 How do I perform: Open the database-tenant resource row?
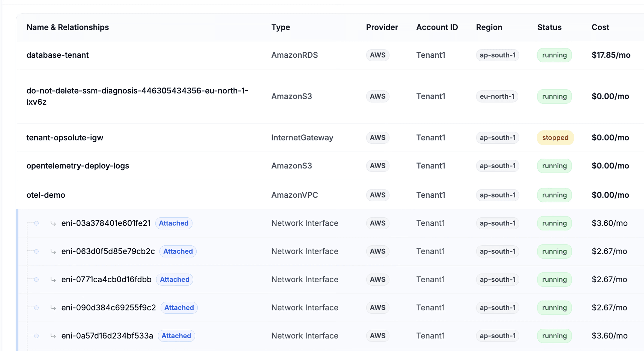point(58,55)
